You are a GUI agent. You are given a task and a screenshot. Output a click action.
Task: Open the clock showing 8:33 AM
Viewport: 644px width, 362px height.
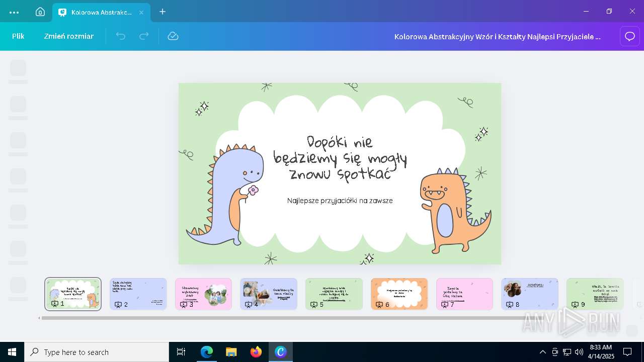click(x=601, y=352)
